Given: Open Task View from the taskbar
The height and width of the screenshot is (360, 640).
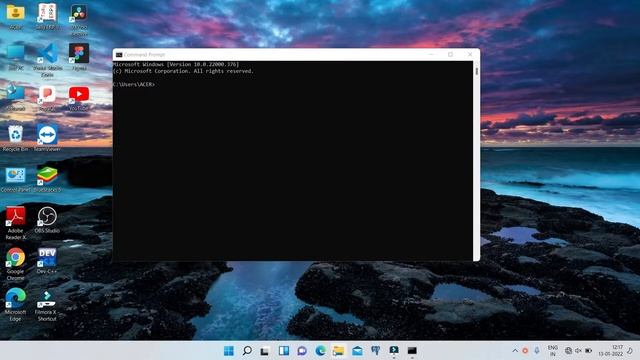Looking at the screenshot, I should click(265, 351).
